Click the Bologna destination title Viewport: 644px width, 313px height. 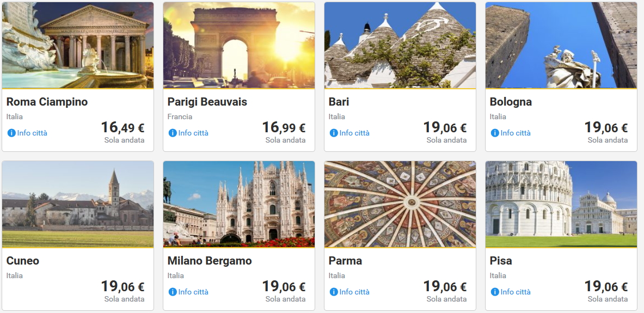point(511,102)
